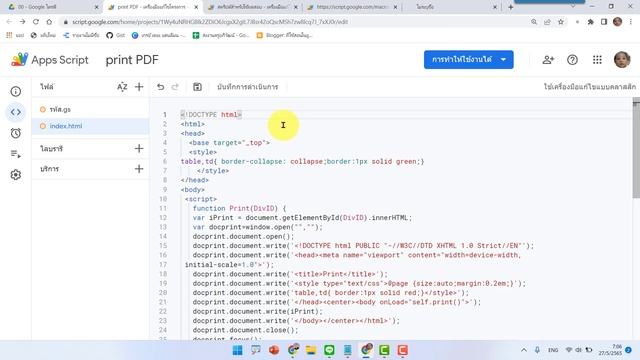Go back in browser history
The width and height of the screenshot is (640, 360).
click(9, 22)
